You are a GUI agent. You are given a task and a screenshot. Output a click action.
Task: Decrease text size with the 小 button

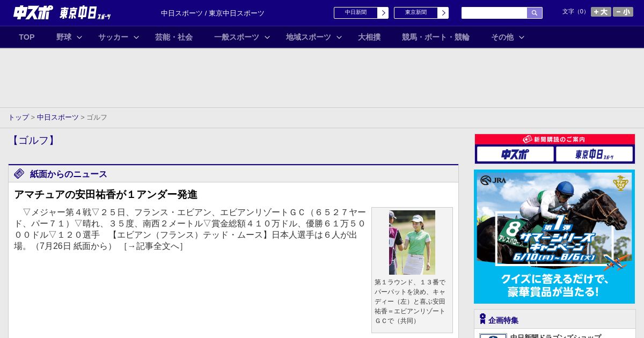click(623, 12)
